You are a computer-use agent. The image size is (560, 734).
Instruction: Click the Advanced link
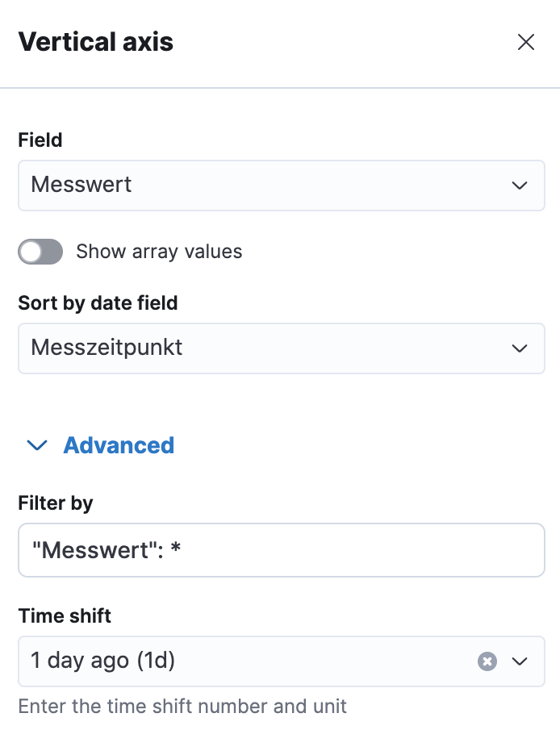tap(118, 444)
